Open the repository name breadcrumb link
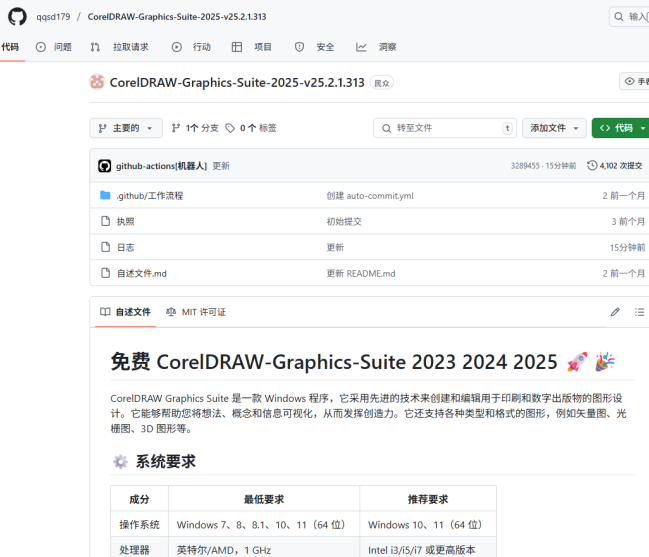 pos(177,17)
